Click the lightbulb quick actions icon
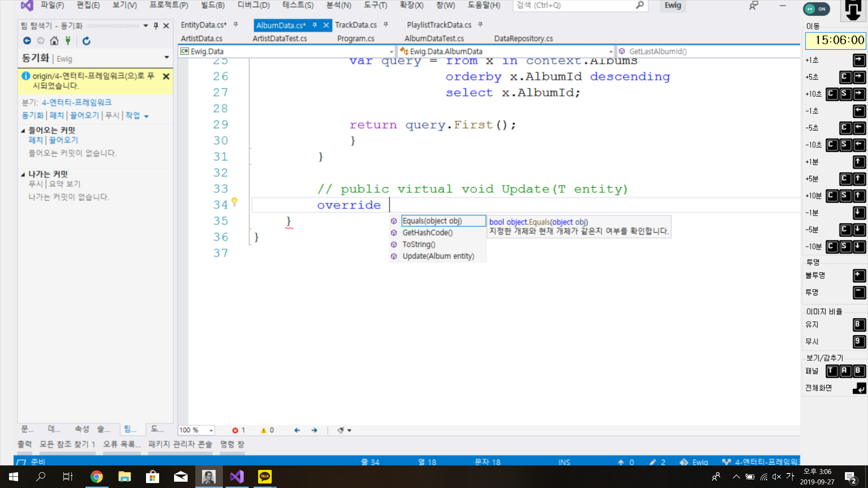Screen dimensions: 868x488 click(235, 202)
